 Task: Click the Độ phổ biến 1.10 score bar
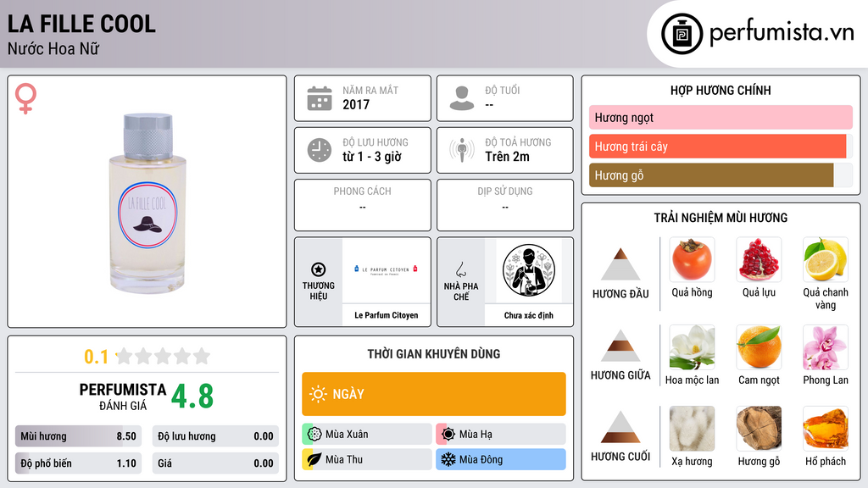pyautogui.click(x=79, y=463)
